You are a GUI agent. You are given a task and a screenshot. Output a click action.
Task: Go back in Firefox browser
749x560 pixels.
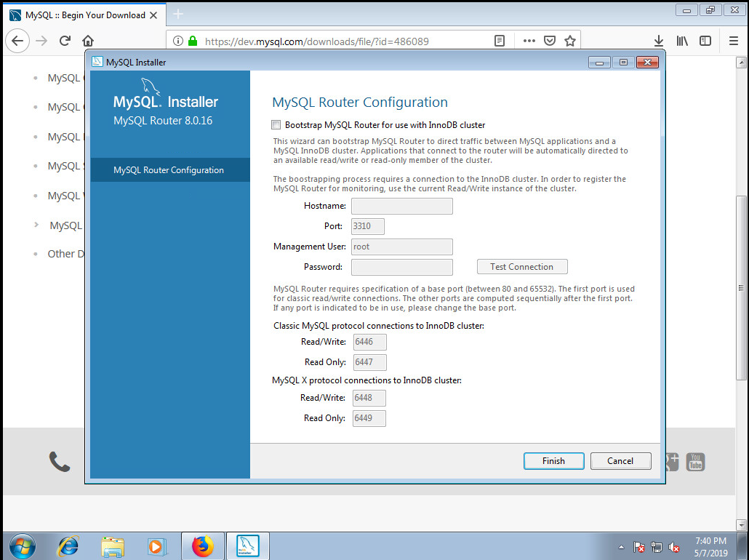(17, 41)
